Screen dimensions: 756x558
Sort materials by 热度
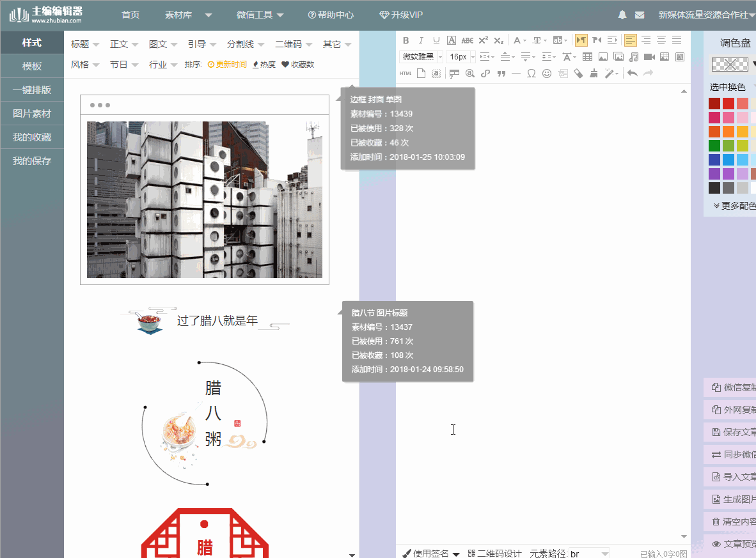[x=264, y=65]
